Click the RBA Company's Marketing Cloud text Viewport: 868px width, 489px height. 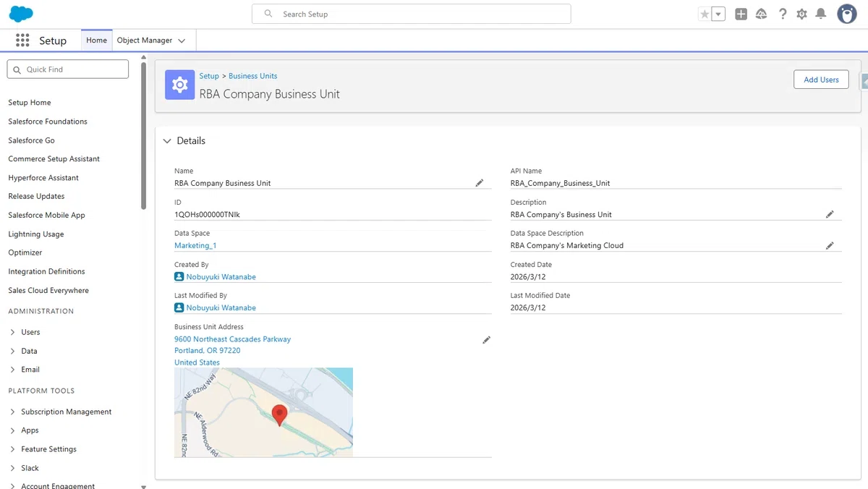pyautogui.click(x=567, y=246)
